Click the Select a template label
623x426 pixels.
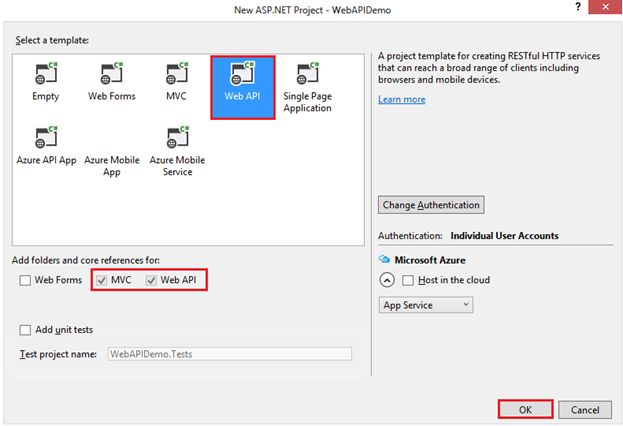coord(52,40)
